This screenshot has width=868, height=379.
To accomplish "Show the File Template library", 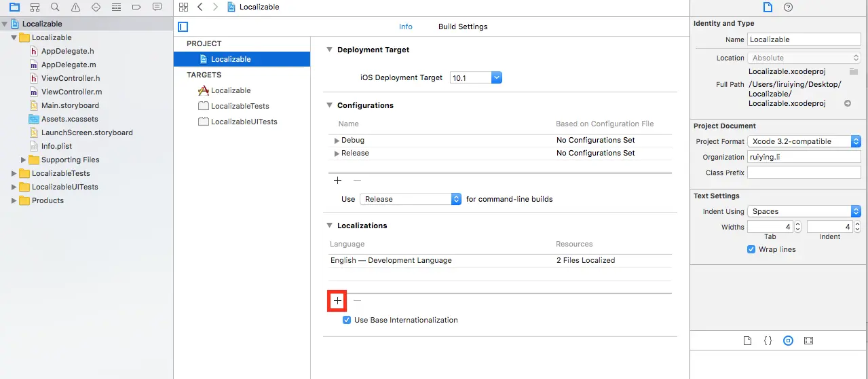I will (x=747, y=340).
